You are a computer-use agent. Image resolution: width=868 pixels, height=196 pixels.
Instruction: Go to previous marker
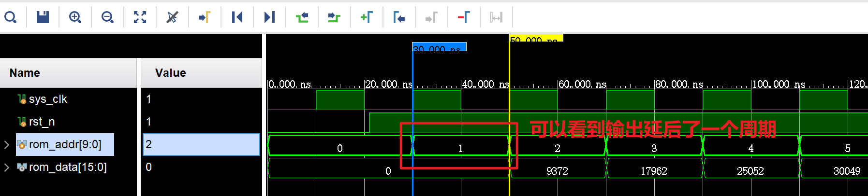pos(399,17)
